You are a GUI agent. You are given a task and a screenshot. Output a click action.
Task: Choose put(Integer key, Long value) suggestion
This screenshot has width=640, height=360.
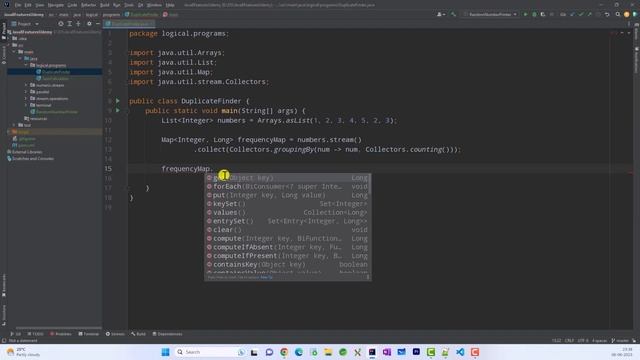coord(287,195)
